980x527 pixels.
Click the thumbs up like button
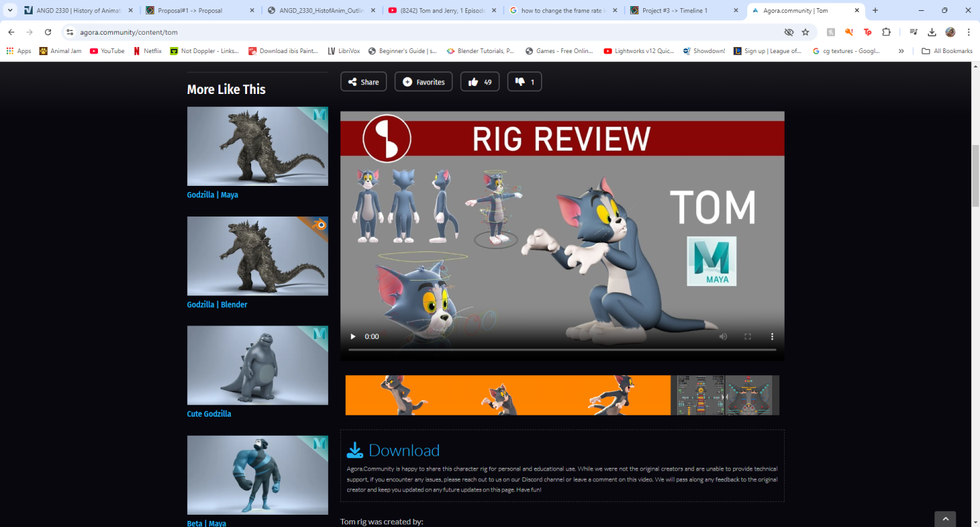[x=480, y=82]
